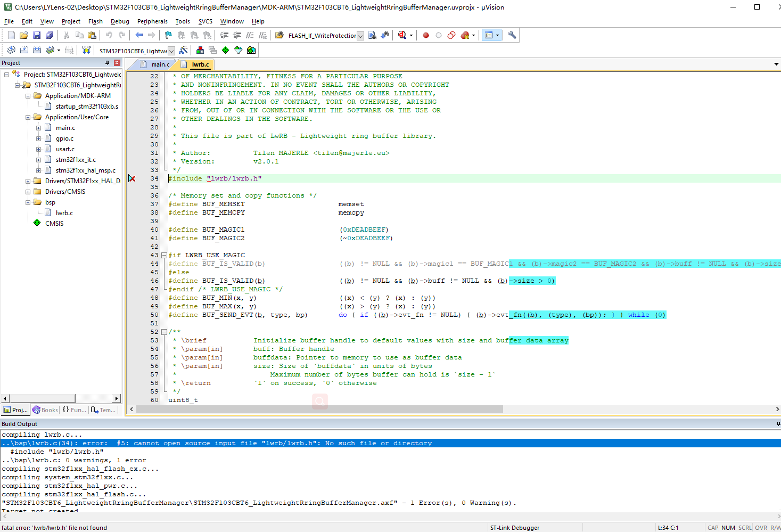Click the editor horizontal scrollbar thumb

coord(319,410)
